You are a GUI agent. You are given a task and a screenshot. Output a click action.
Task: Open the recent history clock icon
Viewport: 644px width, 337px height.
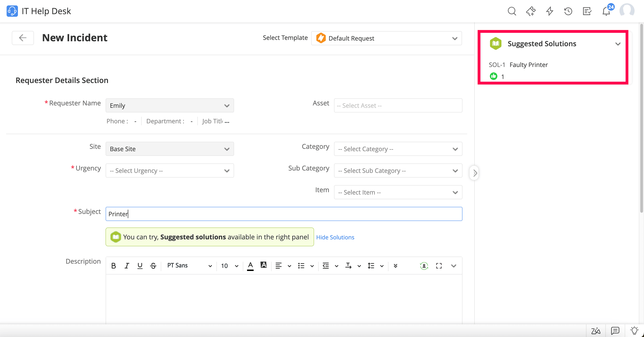coord(568,11)
